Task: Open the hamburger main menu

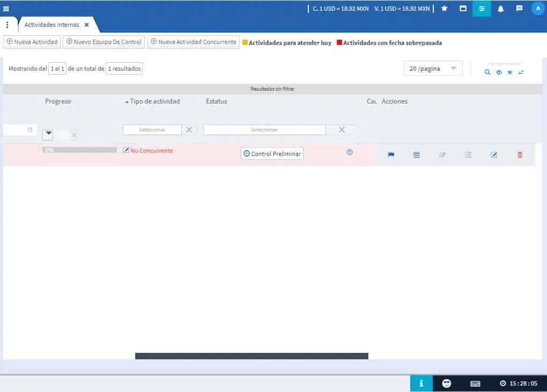Action: (x=6, y=9)
